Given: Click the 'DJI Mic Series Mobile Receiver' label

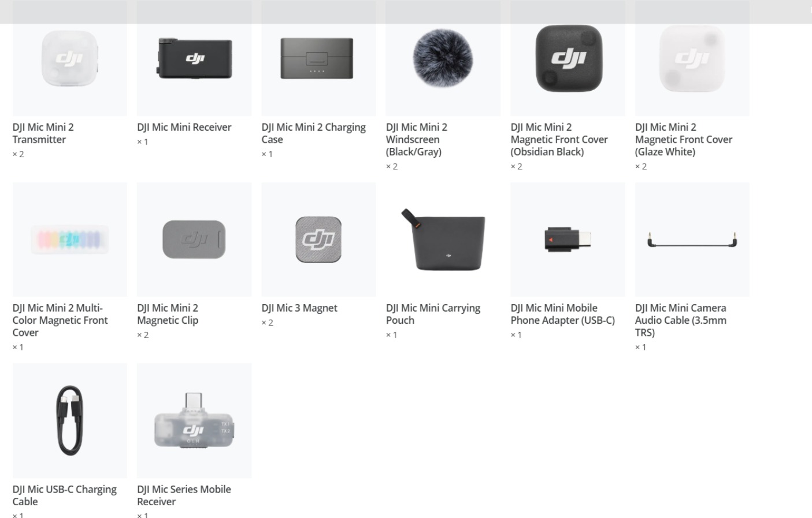Looking at the screenshot, I should [x=184, y=495].
